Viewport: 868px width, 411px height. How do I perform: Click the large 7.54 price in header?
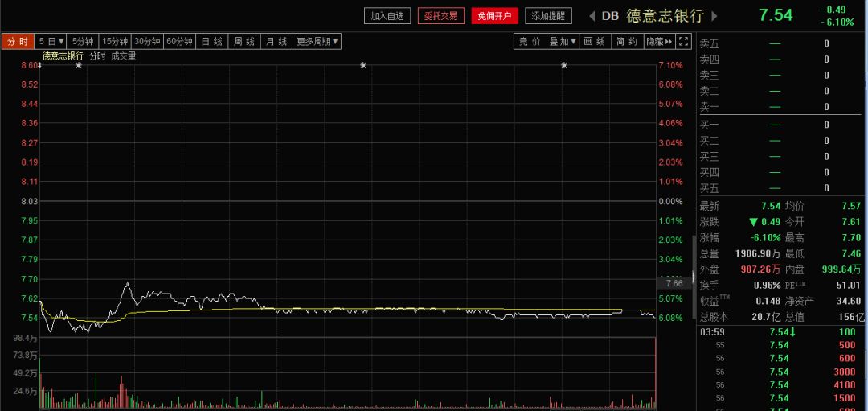click(776, 15)
